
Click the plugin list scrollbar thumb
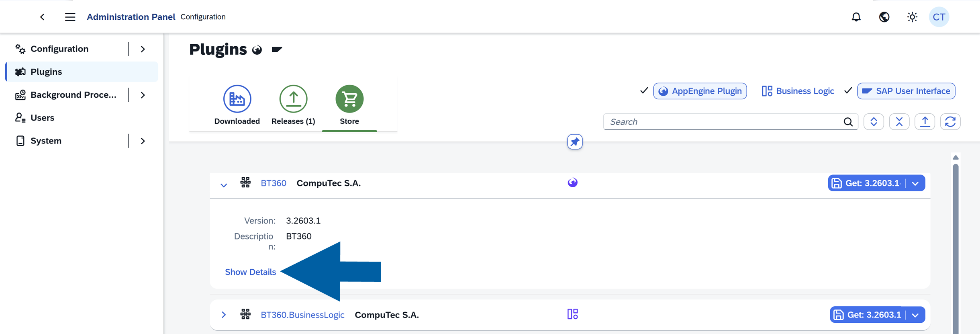[x=955, y=249]
